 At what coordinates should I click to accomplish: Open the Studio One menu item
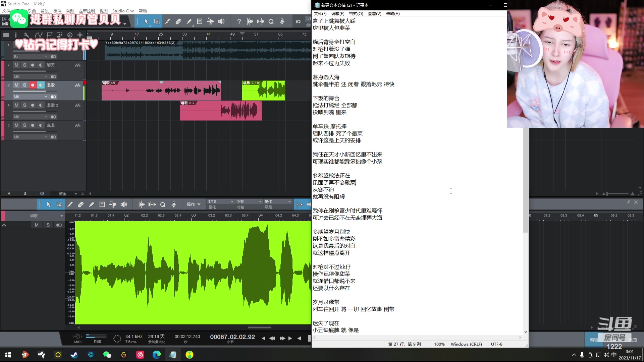(123, 11)
